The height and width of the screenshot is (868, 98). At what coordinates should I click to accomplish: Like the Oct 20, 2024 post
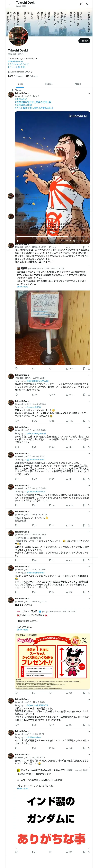click(x=50, y=505)
